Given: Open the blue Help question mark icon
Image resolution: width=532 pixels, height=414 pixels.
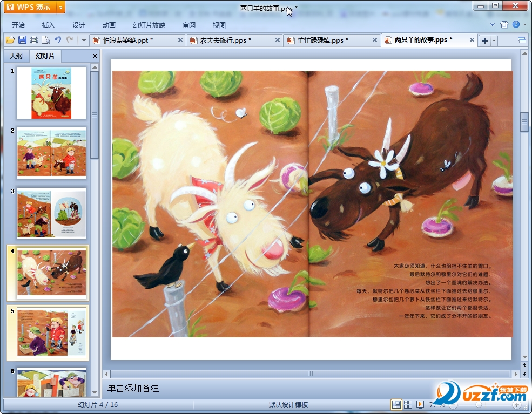Looking at the screenshot, I should pyautogui.click(x=516, y=24).
